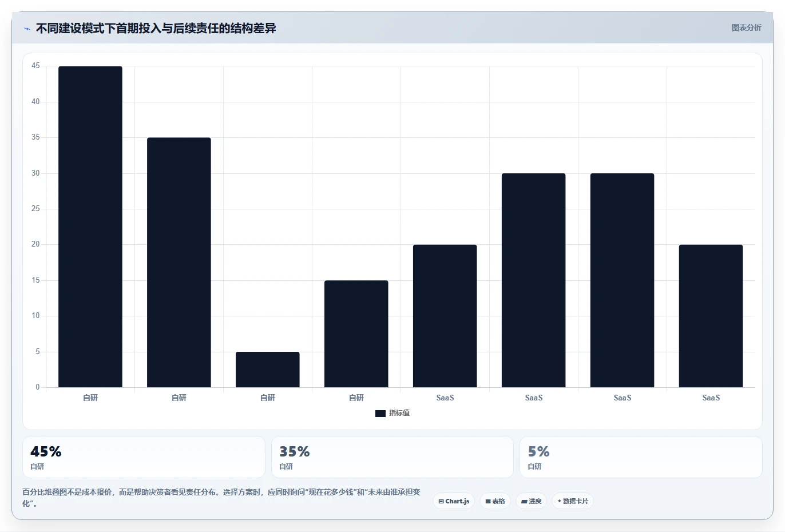Click the footnote starting with 百分比堆叠图不是成本报价
The image size is (785, 532).
click(x=222, y=498)
